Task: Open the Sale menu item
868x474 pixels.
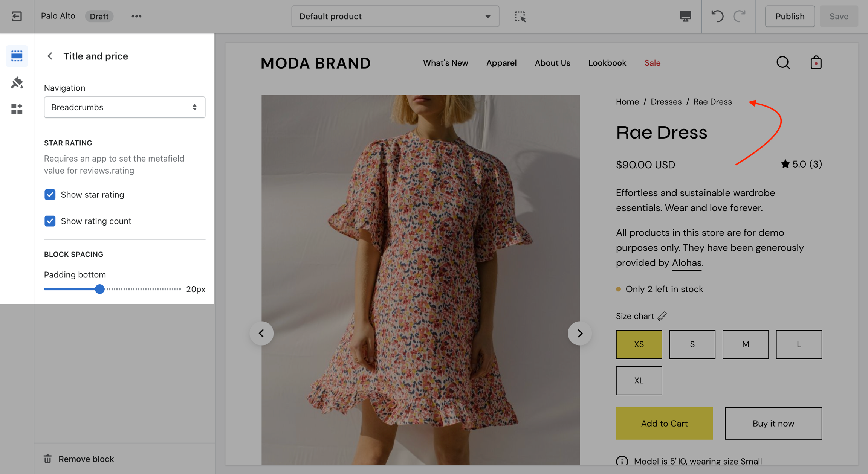Action: pyautogui.click(x=652, y=63)
